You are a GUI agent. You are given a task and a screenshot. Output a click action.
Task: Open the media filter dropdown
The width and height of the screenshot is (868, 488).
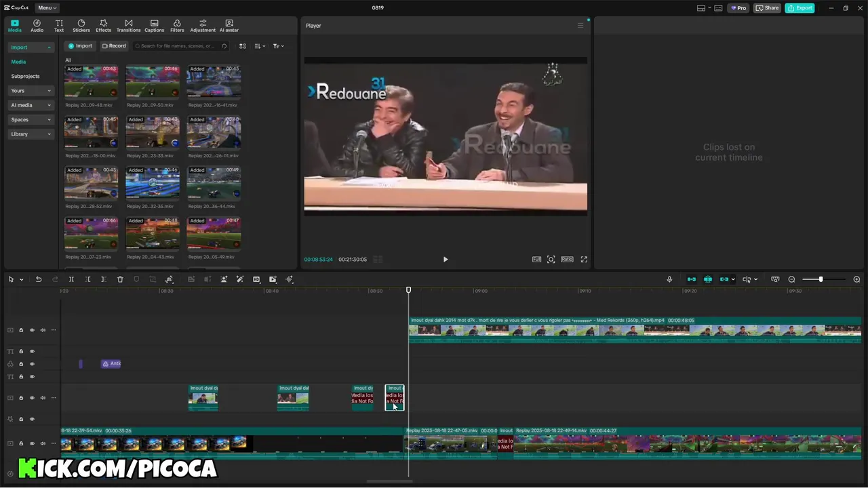[278, 46]
